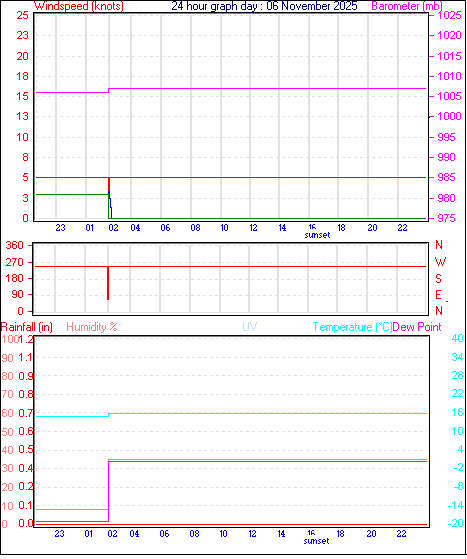This screenshot has width=467, height=559.
Task: Click the 1.1 inch rainfall axis label
Action: click(x=26, y=358)
